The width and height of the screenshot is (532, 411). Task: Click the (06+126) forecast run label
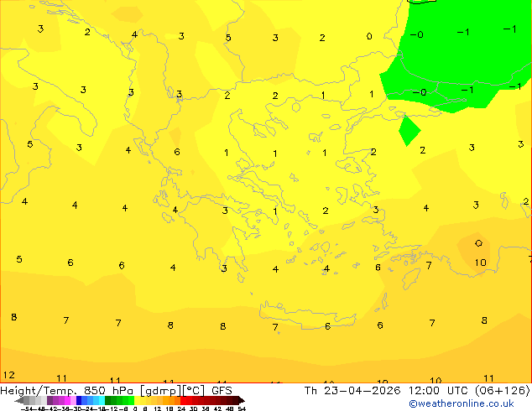[x=502, y=391]
